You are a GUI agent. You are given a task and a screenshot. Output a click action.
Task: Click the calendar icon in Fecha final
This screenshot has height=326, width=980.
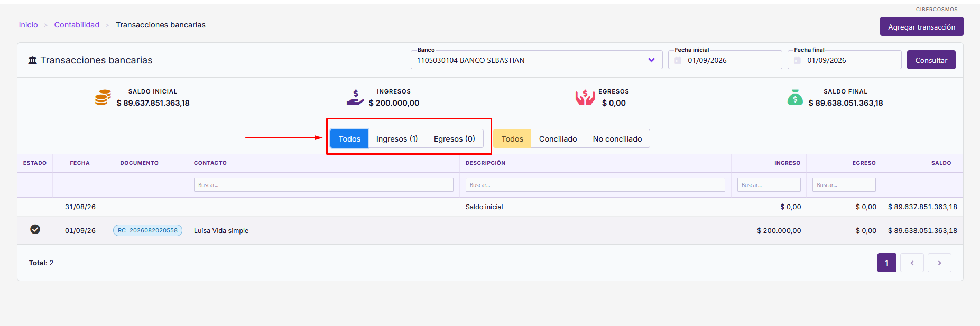(797, 60)
